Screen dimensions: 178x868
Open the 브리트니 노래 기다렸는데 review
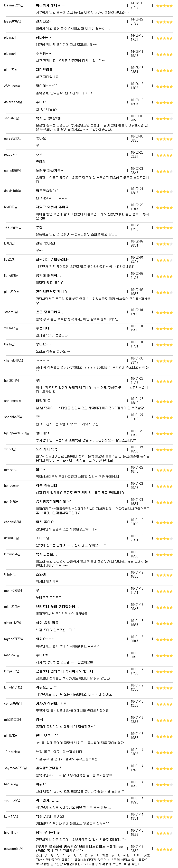[58, 607]
